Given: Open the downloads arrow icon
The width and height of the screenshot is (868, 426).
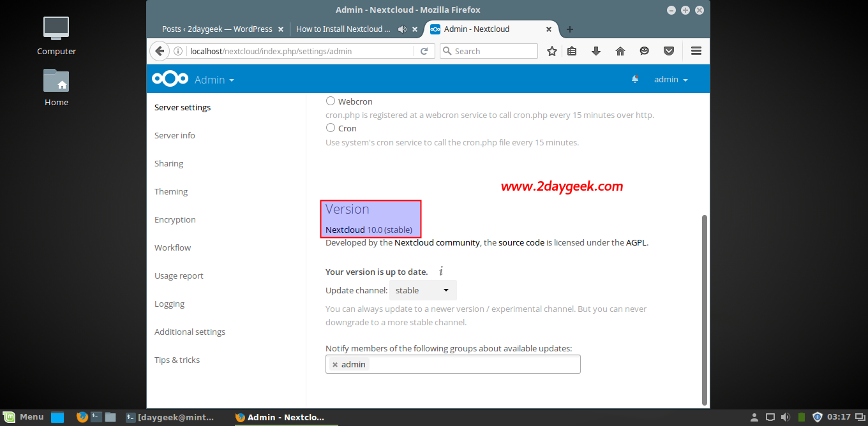Looking at the screenshot, I should pyautogui.click(x=596, y=51).
